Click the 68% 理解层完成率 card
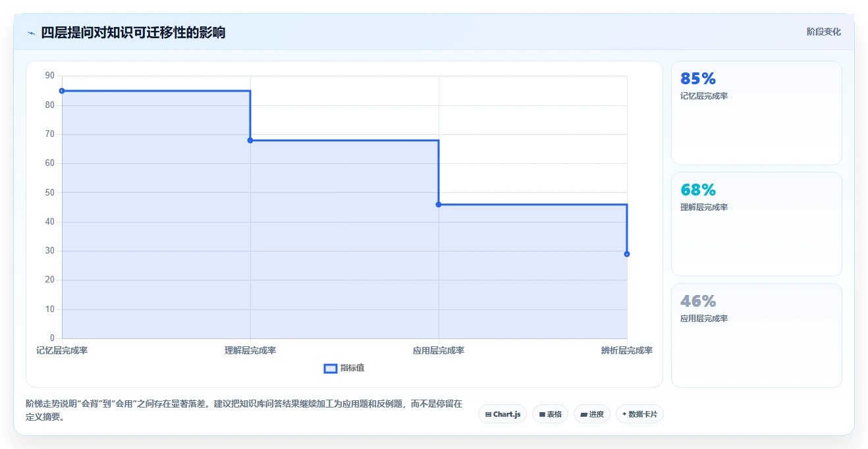Viewport: 868px width, 449px height. click(x=756, y=224)
